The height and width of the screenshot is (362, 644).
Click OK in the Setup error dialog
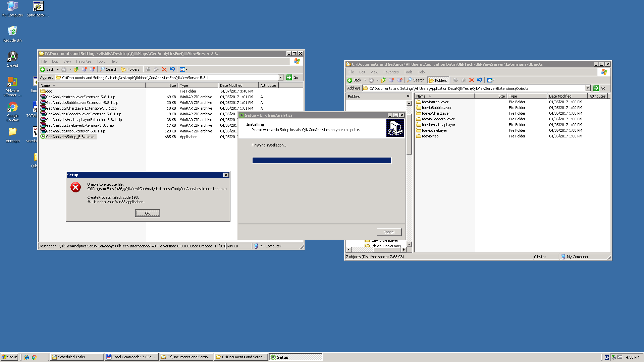click(148, 213)
